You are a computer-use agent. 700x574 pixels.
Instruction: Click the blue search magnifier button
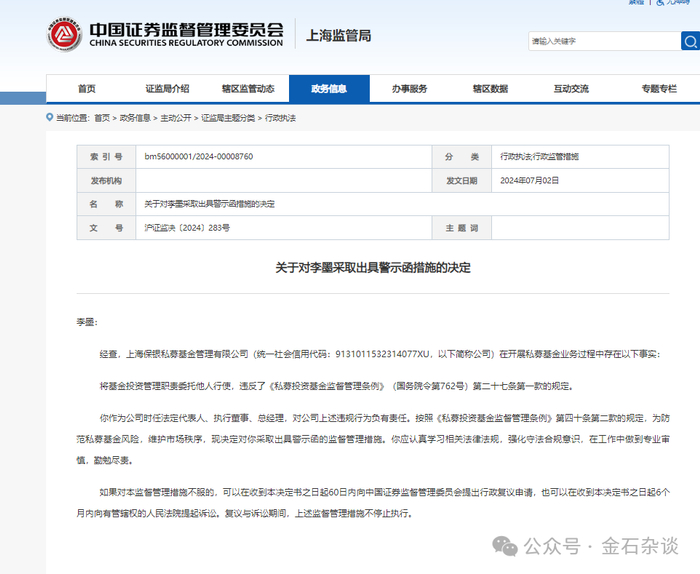click(x=690, y=41)
